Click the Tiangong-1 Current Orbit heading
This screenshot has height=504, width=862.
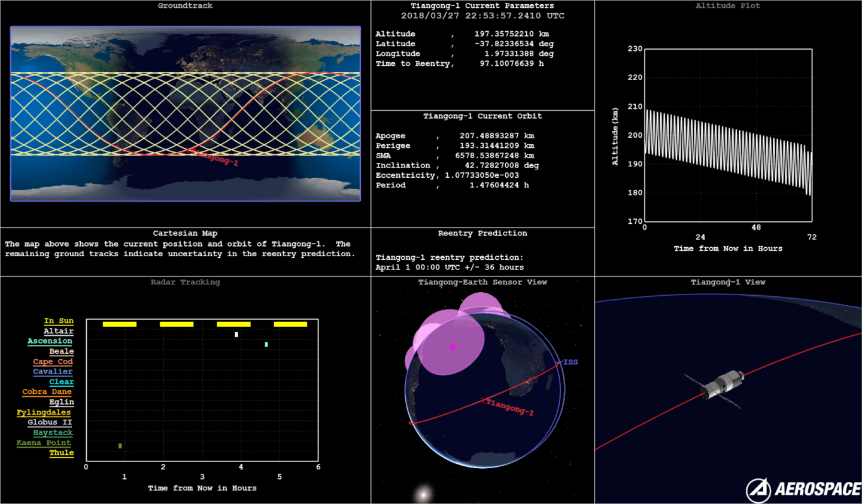[482, 116]
